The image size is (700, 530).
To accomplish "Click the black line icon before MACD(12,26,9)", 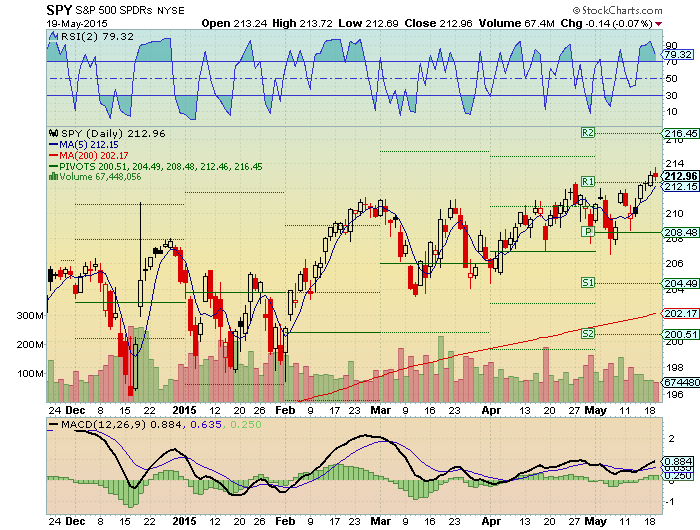I will (x=53, y=425).
